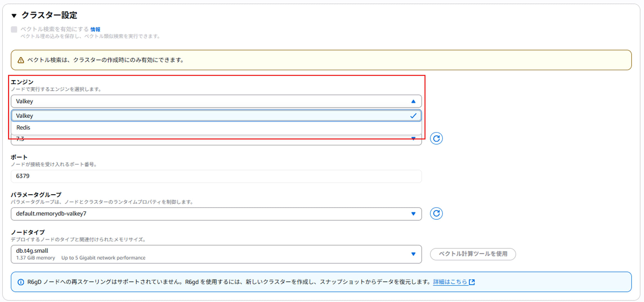Open the ノードタイプ dropdown db.t4g.small
644x302 pixels.
[216, 254]
